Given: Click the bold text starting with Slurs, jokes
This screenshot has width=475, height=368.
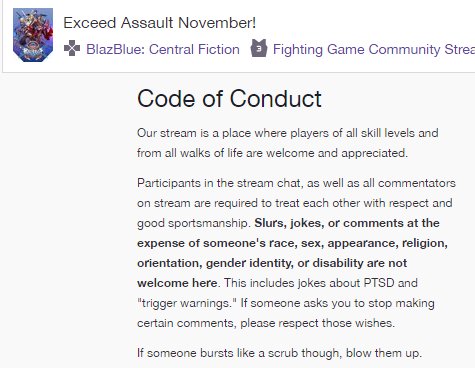Looking at the screenshot, I should click(347, 223).
